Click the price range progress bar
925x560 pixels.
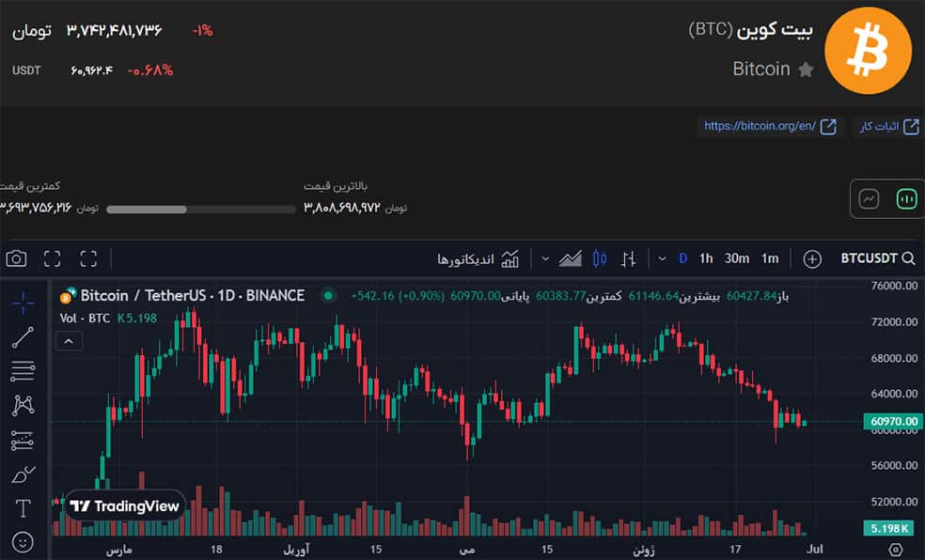coord(200,210)
